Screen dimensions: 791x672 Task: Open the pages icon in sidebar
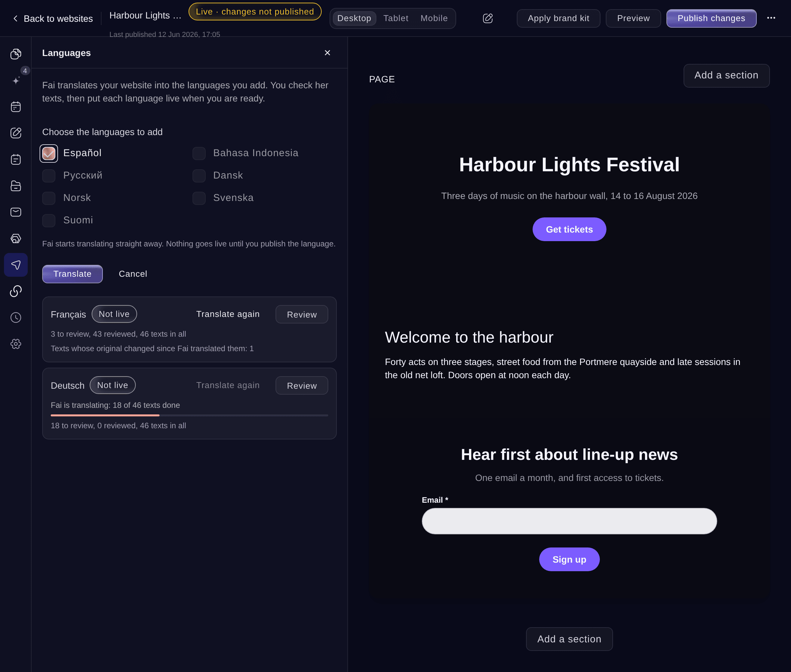15,54
